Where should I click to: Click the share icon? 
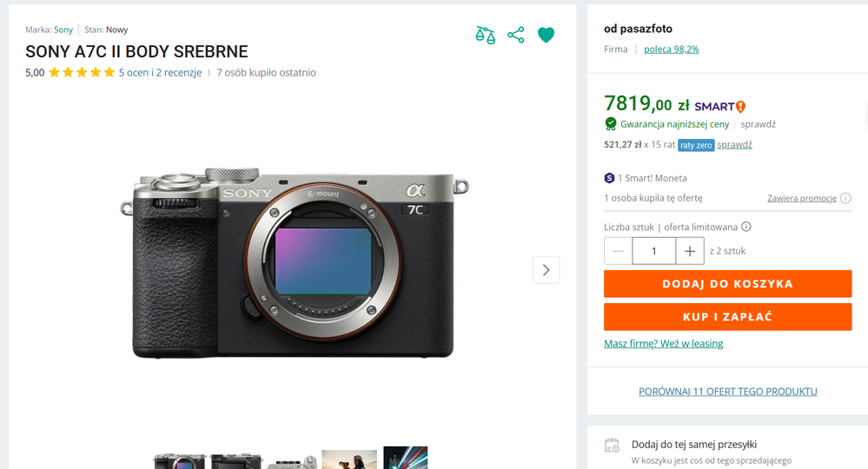pos(516,35)
